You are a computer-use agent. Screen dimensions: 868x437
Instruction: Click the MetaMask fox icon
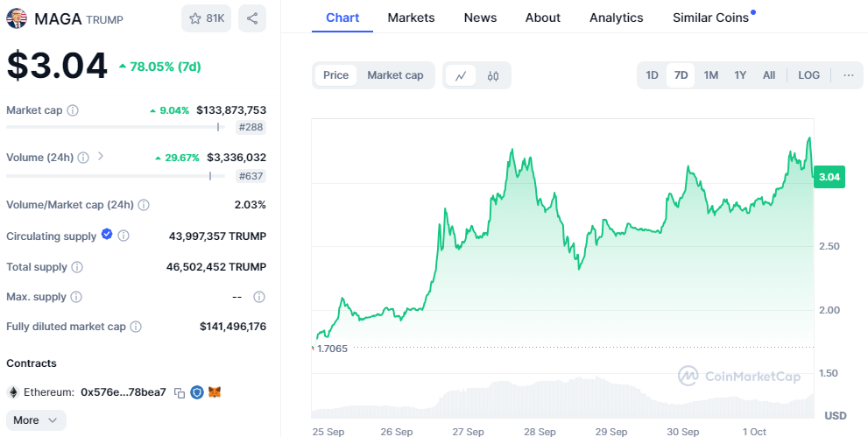pyautogui.click(x=215, y=392)
